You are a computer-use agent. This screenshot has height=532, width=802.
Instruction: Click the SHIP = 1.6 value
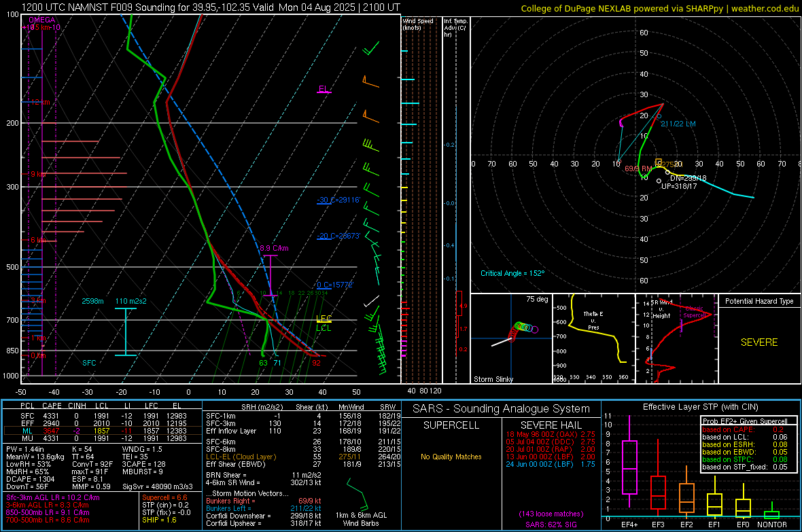tap(159, 520)
